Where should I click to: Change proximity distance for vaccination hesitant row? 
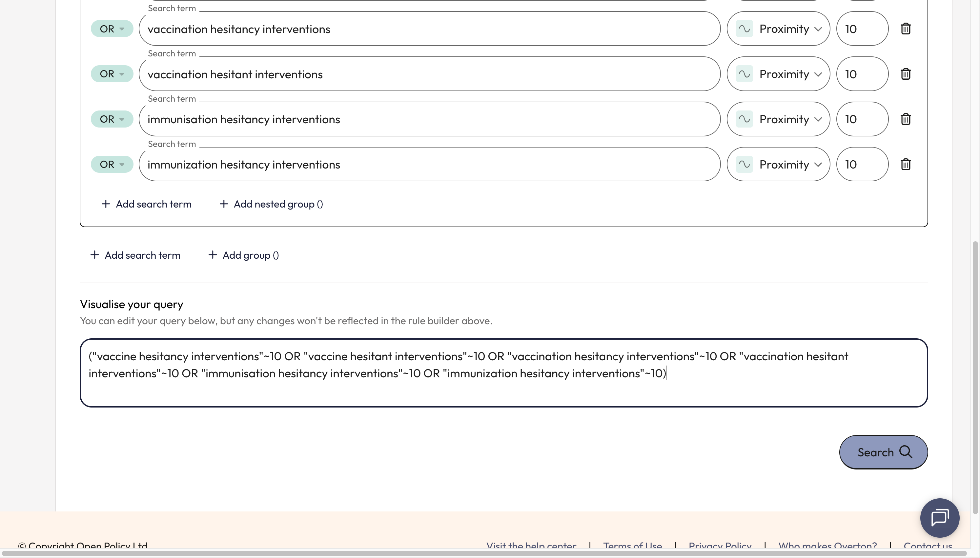[862, 74]
